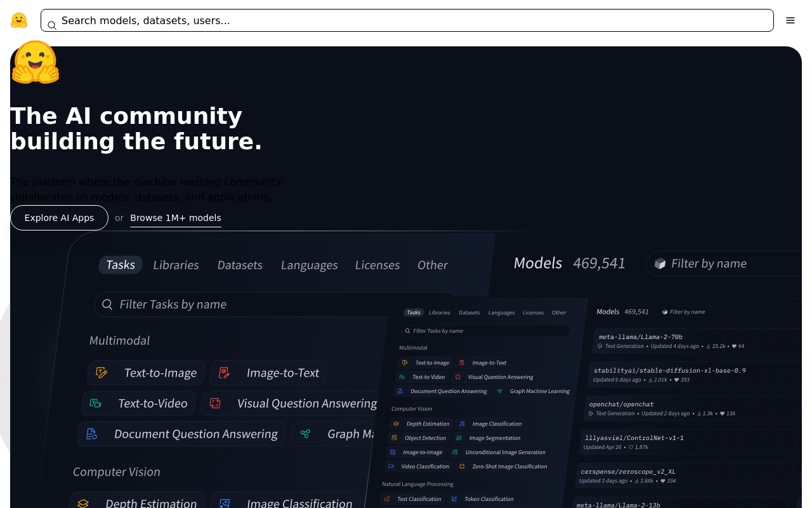812x508 pixels.
Task: Click the large Multimodal section heading
Action: click(x=119, y=340)
